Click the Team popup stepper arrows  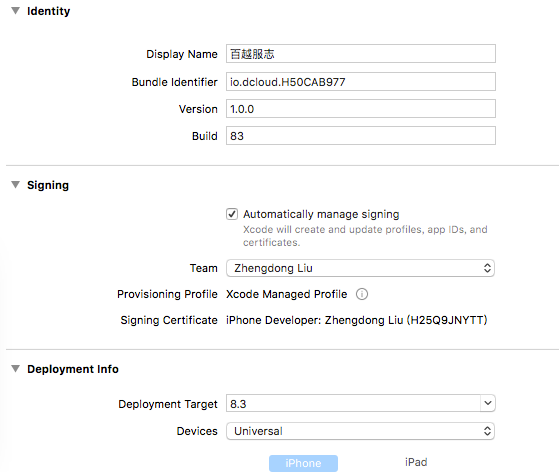(487, 268)
